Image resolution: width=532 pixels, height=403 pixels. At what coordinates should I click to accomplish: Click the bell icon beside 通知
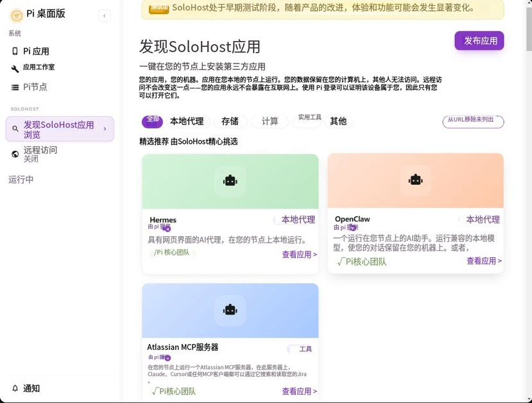15,388
